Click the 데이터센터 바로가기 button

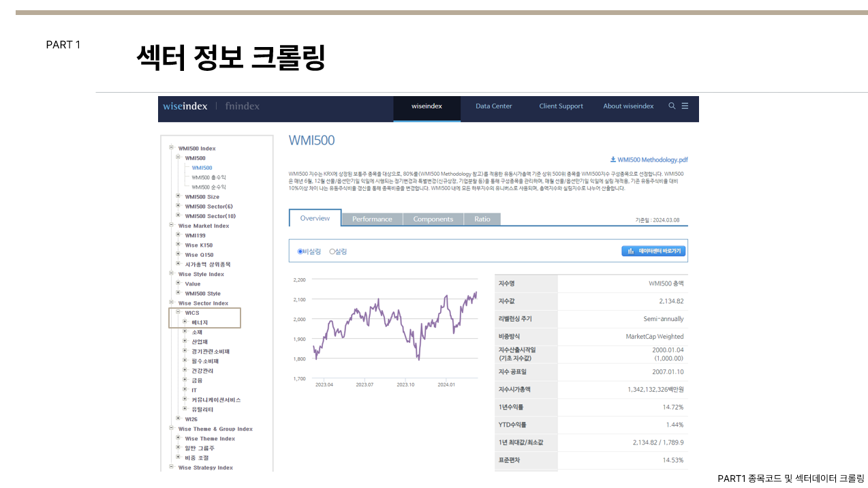pos(653,251)
